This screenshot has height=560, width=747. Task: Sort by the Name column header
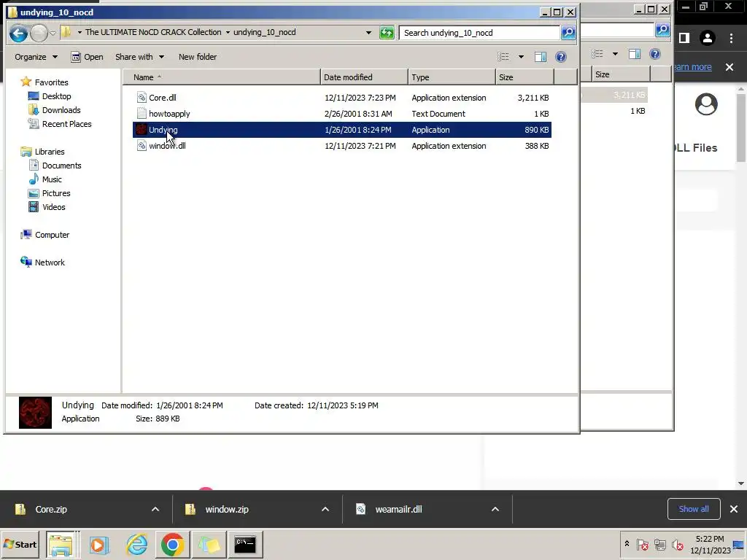point(222,77)
